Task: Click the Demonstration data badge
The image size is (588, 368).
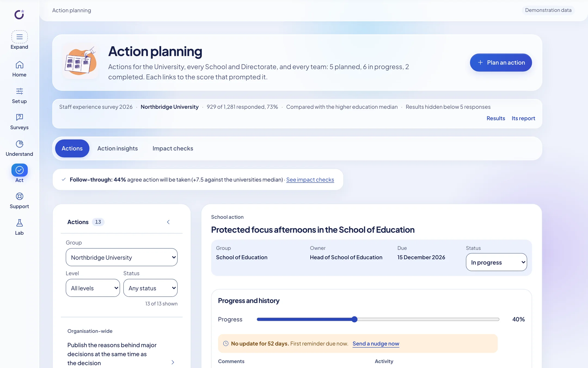Action: (x=548, y=10)
